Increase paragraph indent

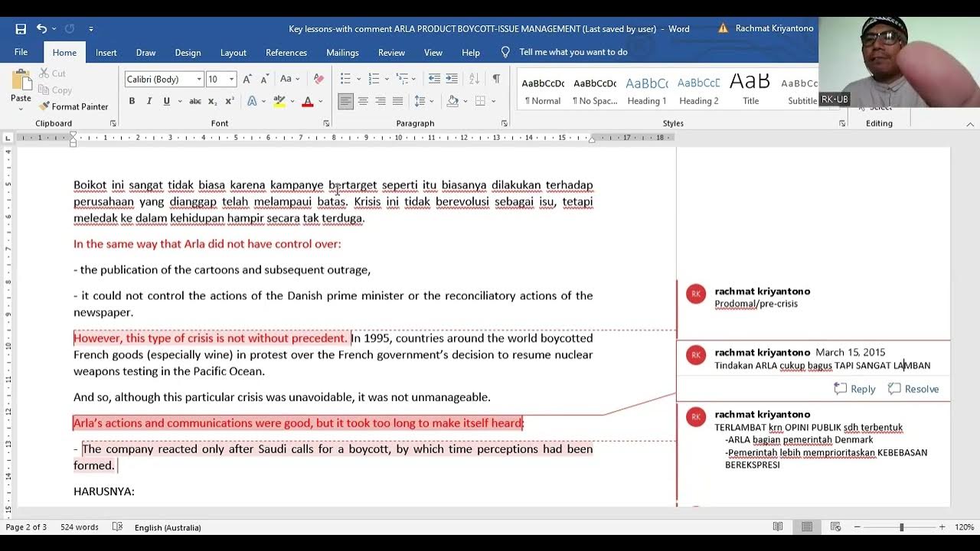click(x=452, y=79)
